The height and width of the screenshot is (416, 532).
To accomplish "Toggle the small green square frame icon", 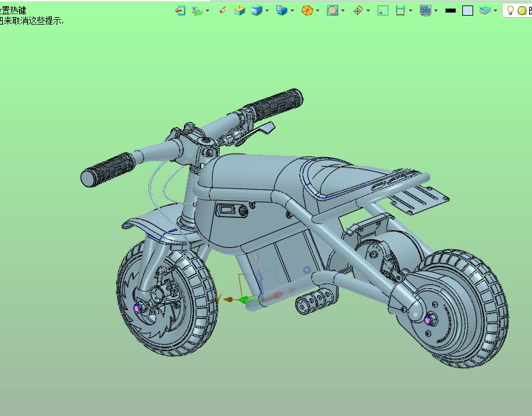I will (x=383, y=10).
